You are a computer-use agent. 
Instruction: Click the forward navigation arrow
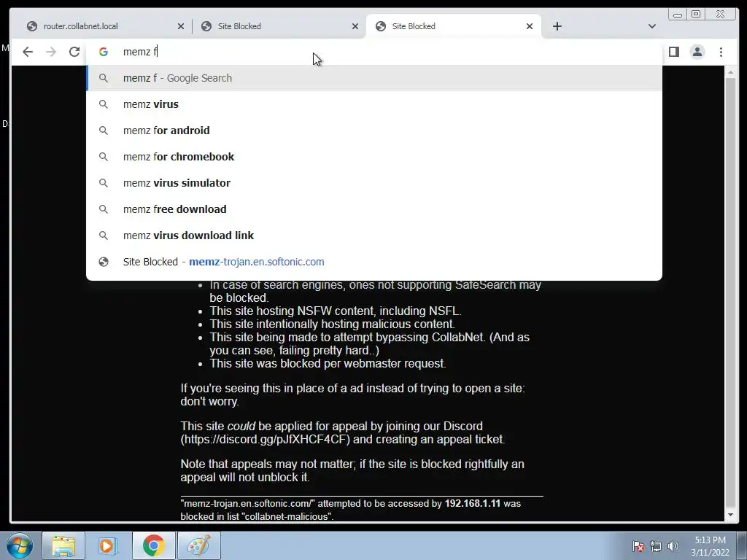pyautogui.click(x=51, y=52)
